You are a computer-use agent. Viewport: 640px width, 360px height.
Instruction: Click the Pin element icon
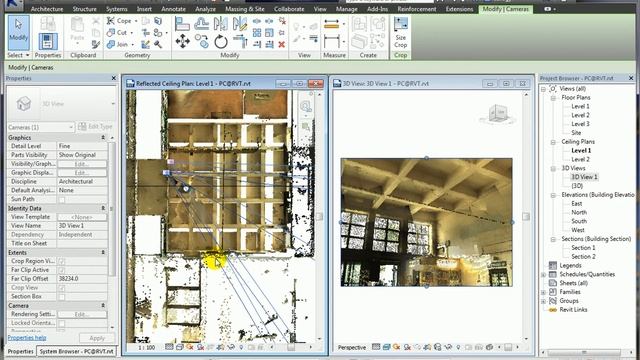(x=282, y=32)
